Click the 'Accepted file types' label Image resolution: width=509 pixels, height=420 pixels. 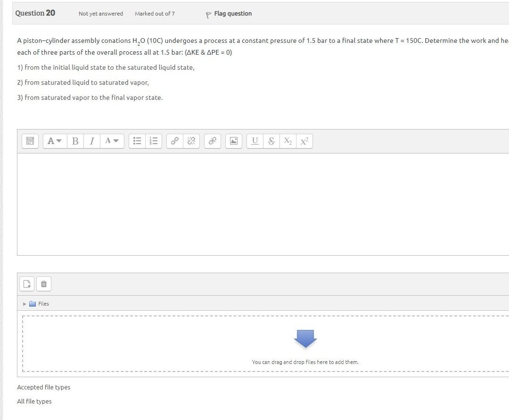point(43,387)
